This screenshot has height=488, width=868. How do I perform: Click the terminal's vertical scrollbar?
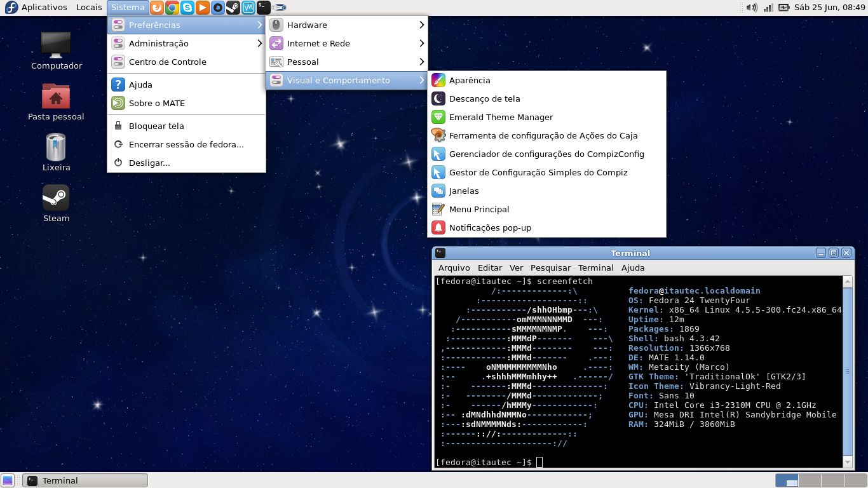pos(847,371)
